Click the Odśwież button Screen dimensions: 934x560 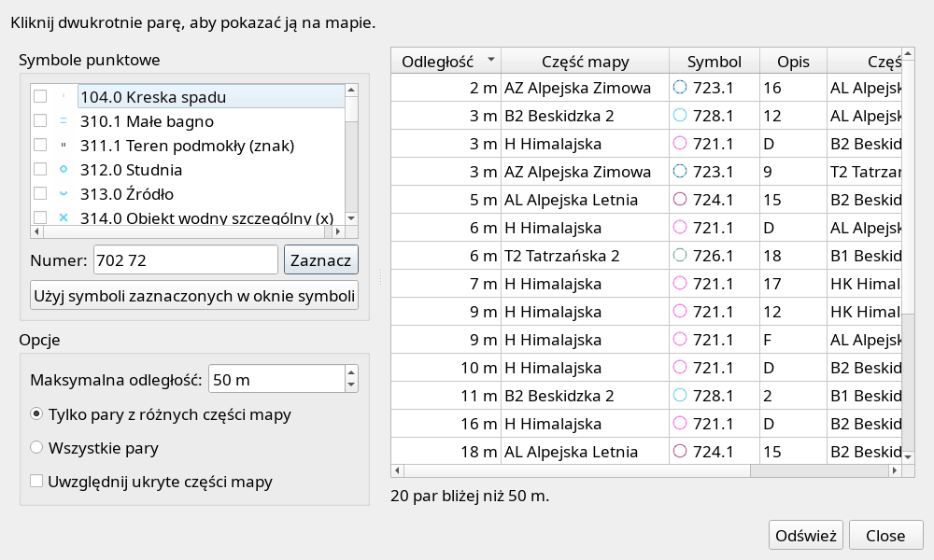click(806, 535)
